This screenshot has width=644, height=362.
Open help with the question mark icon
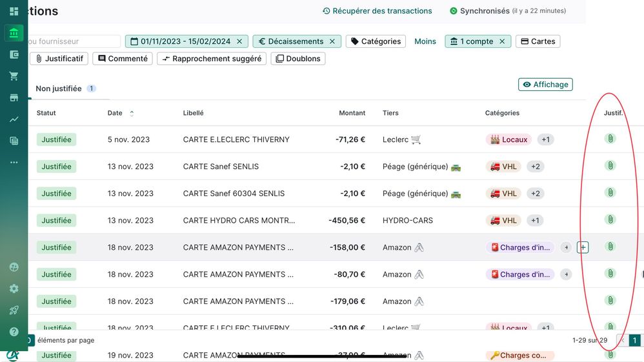[14, 332]
